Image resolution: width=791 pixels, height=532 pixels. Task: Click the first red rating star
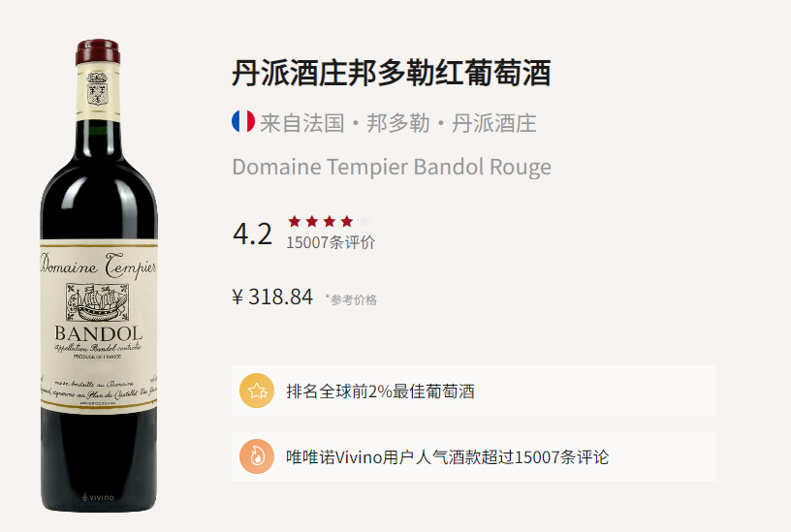(295, 221)
